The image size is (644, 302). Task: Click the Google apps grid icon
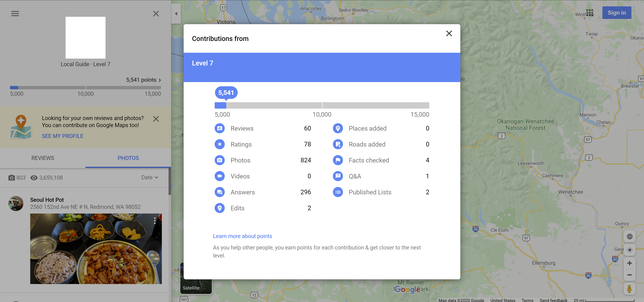coord(589,13)
